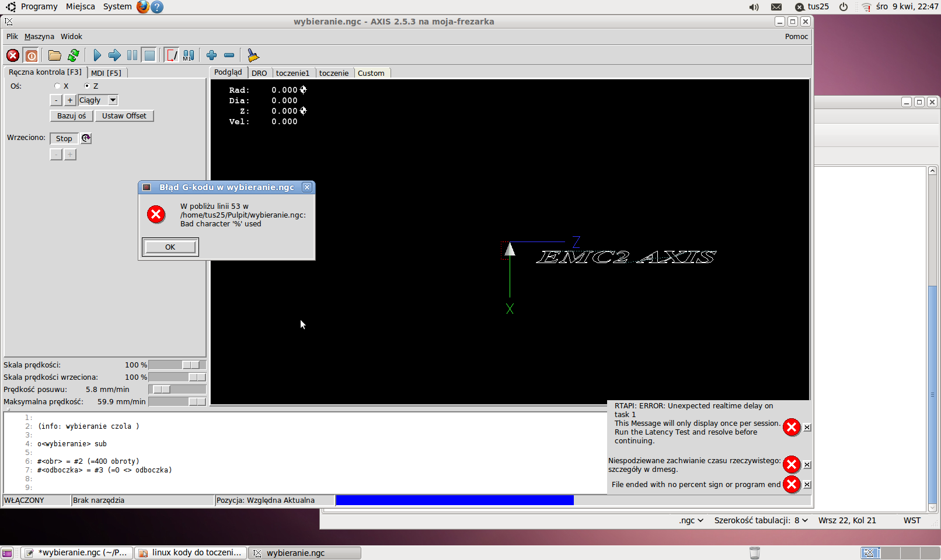This screenshot has width=941, height=560.
Task: Open the Trash on the bottom panel
Action: 754,552
